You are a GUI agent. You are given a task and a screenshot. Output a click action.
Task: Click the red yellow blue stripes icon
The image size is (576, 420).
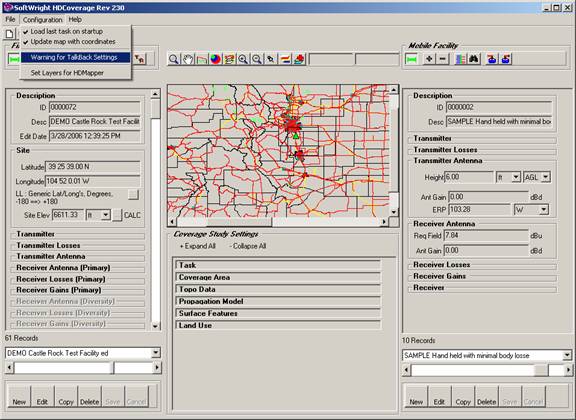click(x=285, y=59)
